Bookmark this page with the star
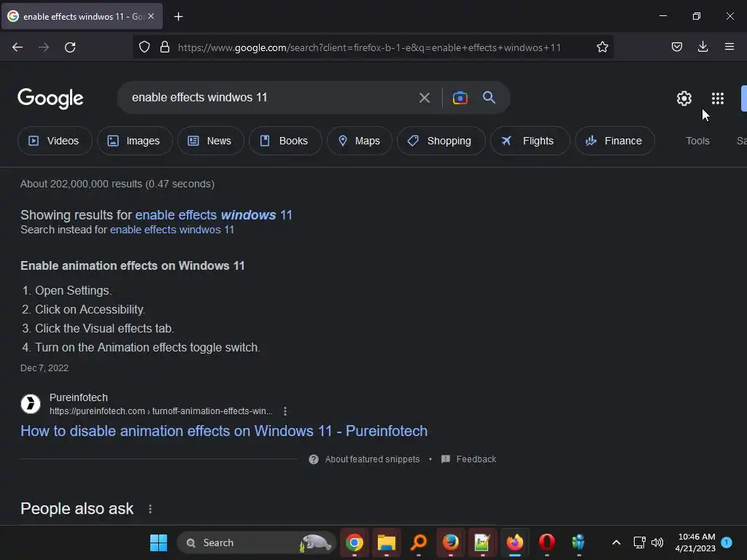This screenshot has height=560, width=747. coord(602,47)
